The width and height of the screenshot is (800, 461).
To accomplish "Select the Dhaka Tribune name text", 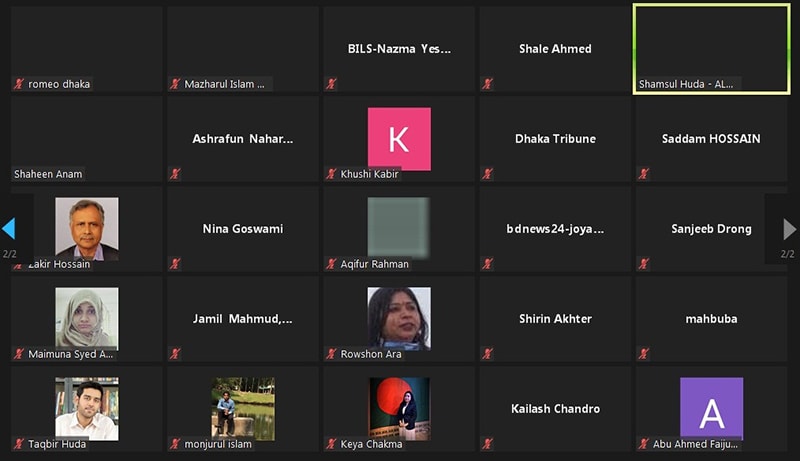I will pyautogui.click(x=555, y=139).
